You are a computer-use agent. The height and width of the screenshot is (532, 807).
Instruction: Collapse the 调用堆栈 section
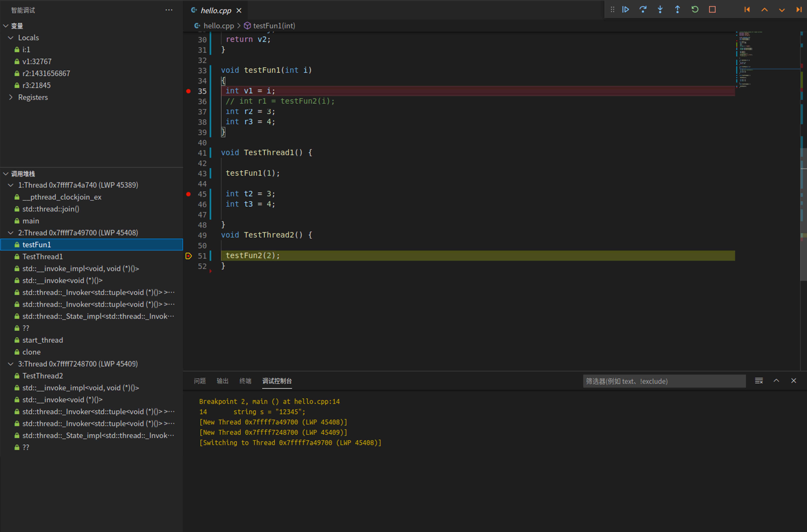5,174
